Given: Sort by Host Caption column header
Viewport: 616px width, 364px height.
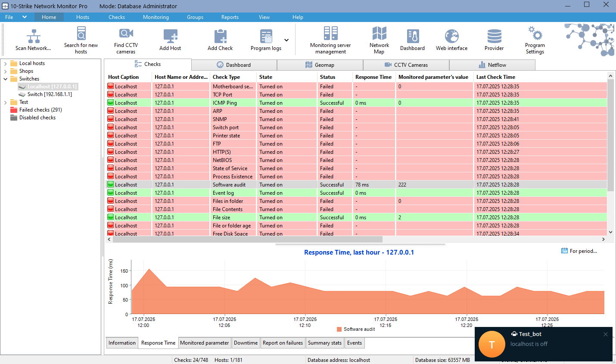Looking at the screenshot, I should coord(129,77).
